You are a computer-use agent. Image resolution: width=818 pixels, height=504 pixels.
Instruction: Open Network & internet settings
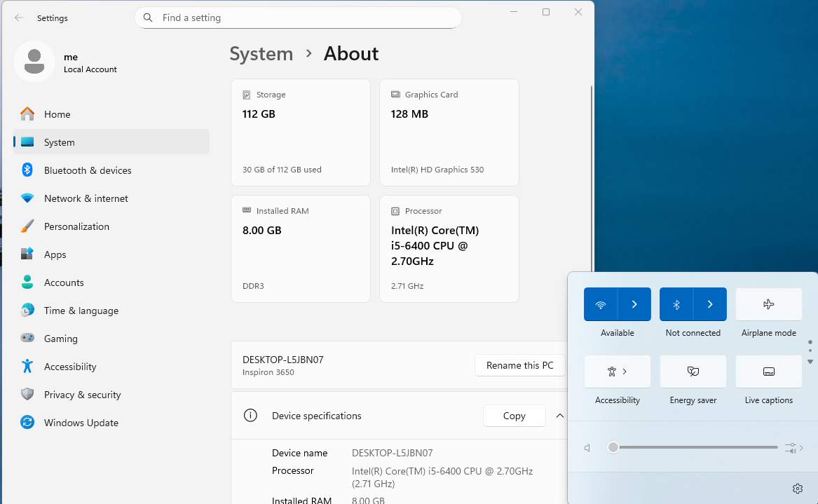pyautogui.click(x=111, y=198)
